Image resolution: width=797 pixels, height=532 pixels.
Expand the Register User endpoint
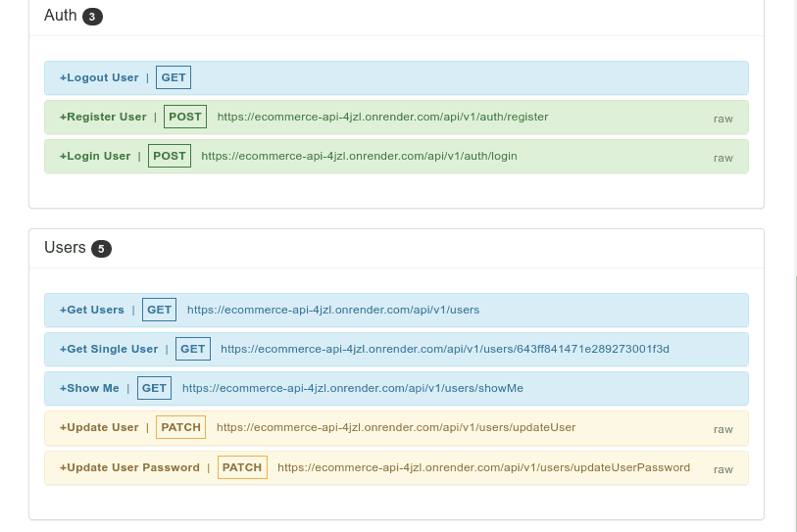click(x=103, y=117)
